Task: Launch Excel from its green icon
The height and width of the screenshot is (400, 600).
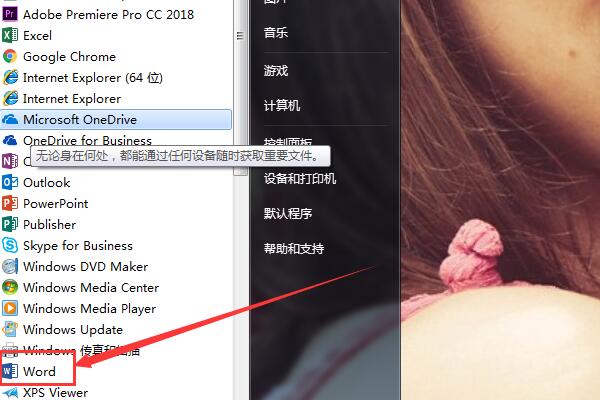Action: [10, 35]
